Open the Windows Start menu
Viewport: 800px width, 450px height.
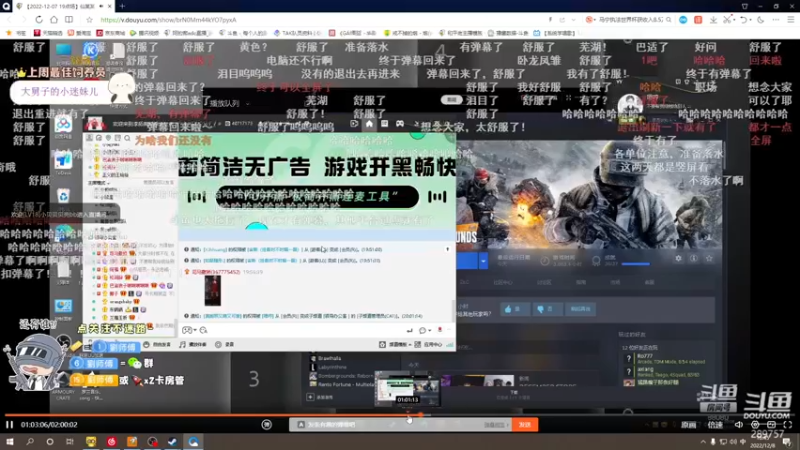[9, 442]
